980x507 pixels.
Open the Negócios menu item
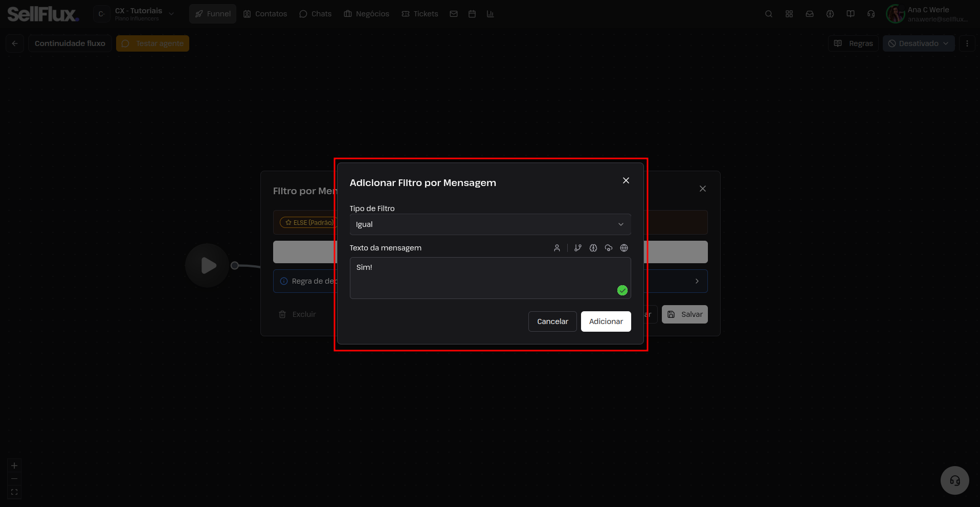tap(367, 14)
